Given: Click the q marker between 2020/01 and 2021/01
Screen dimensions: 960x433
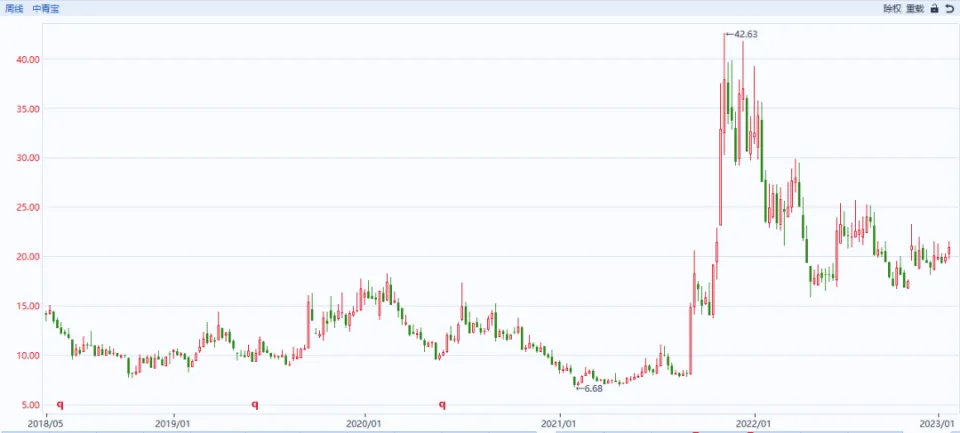Looking at the screenshot, I should tap(442, 405).
